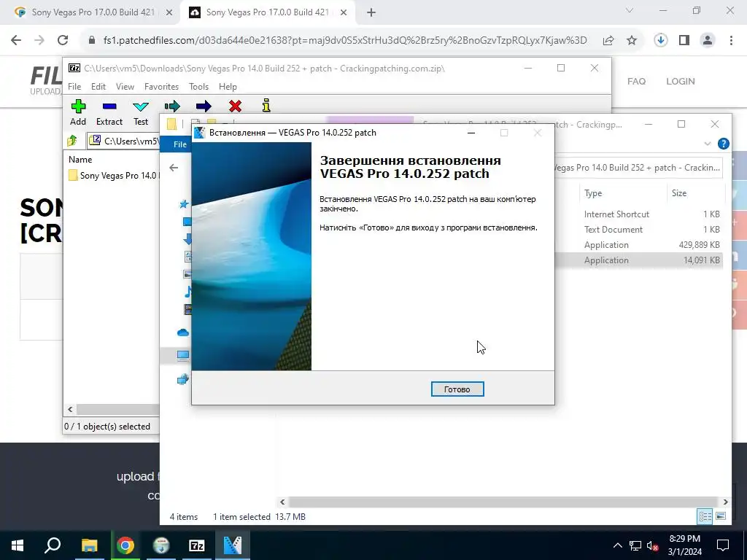Click the Готово button in installer
This screenshot has width=747, height=560.
click(x=457, y=389)
